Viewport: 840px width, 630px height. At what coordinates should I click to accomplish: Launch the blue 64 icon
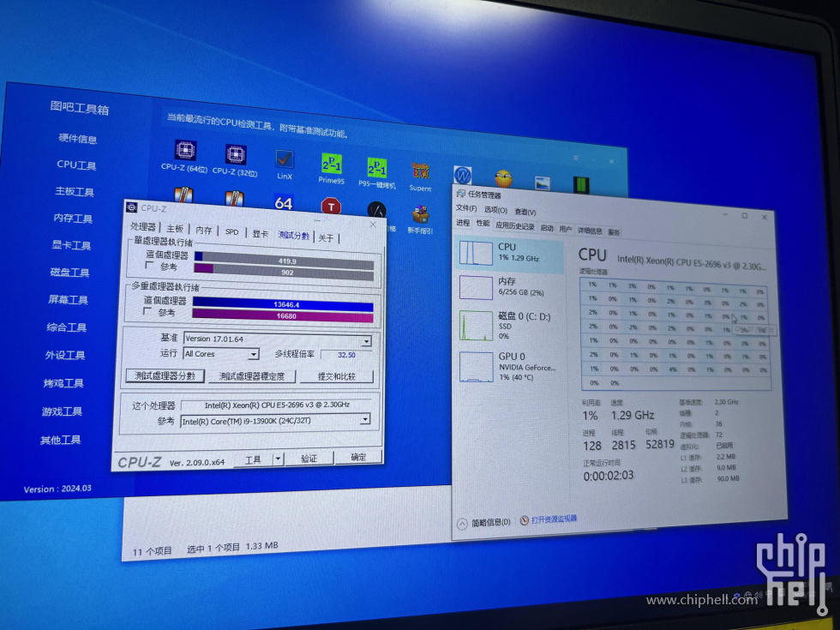click(284, 203)
